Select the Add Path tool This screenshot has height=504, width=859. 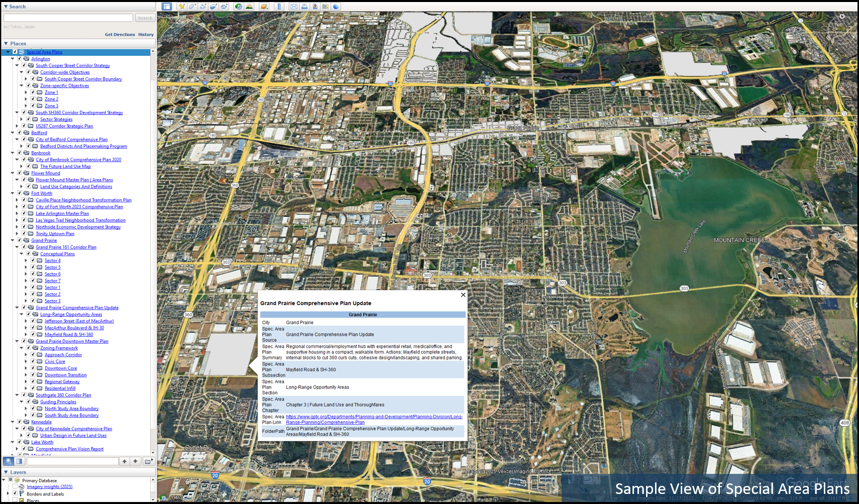coord(203,7)
